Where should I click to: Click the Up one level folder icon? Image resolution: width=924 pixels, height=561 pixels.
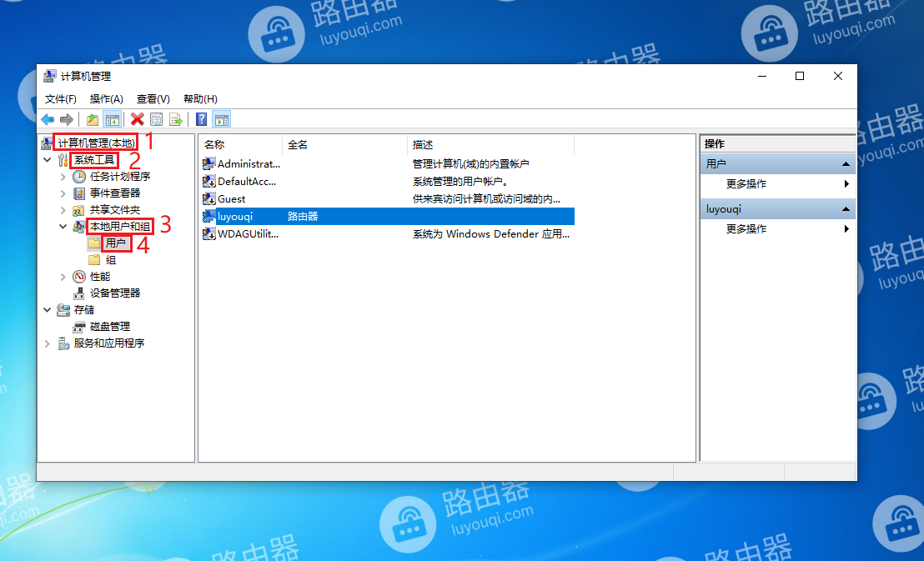(x=93, y=120)
